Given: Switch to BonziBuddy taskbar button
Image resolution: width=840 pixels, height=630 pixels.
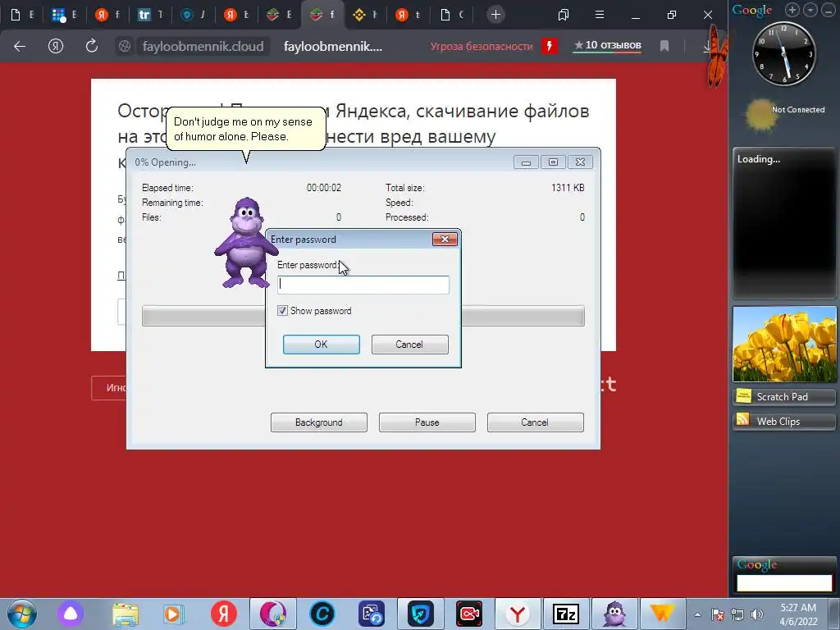Looking at the screenshot, I should (x=615, y=614).
